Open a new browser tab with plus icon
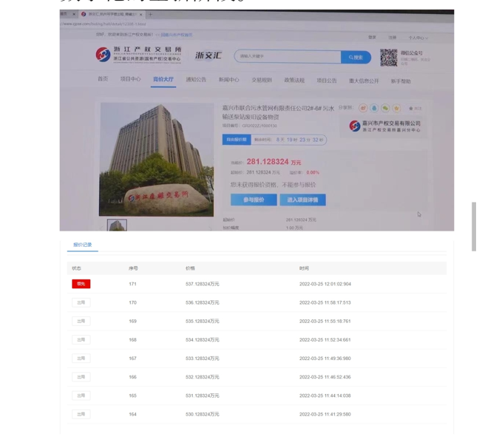Screen dimensions: 502x448 click(x=150, y=14)
